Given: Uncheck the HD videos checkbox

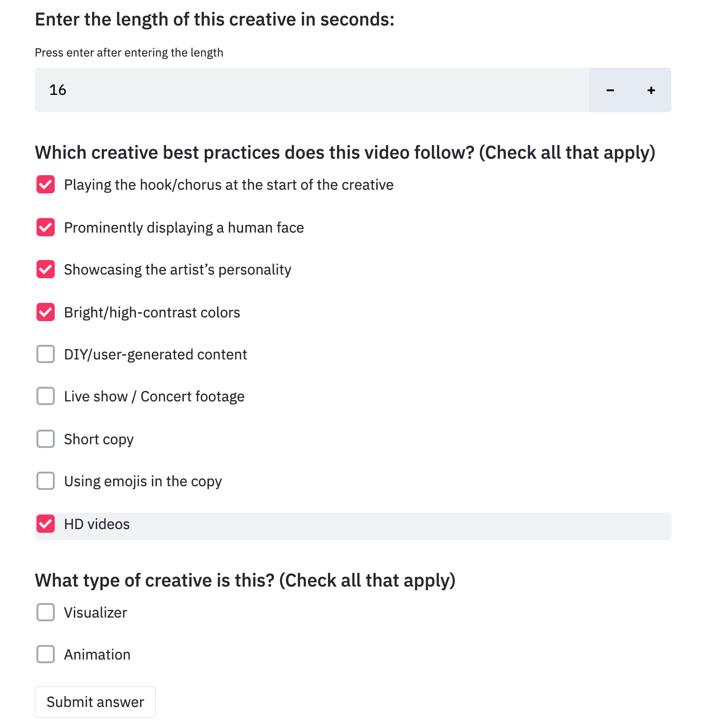Looking at the screenshot, I should [x=46, y=524].
